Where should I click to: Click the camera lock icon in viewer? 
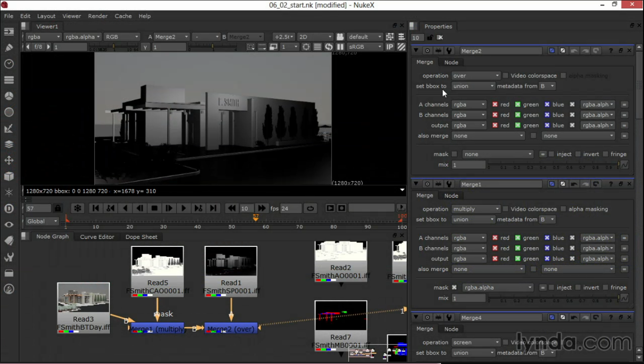340,37
